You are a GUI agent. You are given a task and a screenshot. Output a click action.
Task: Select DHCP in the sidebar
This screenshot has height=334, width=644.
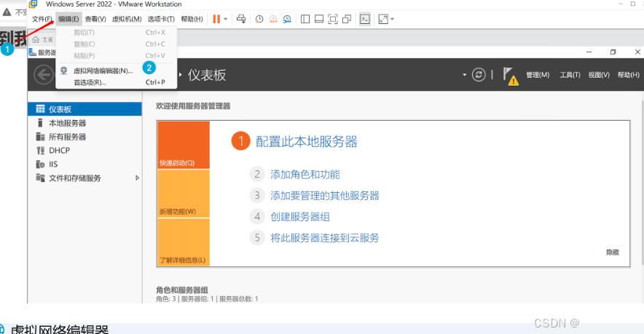click(85, 150)
